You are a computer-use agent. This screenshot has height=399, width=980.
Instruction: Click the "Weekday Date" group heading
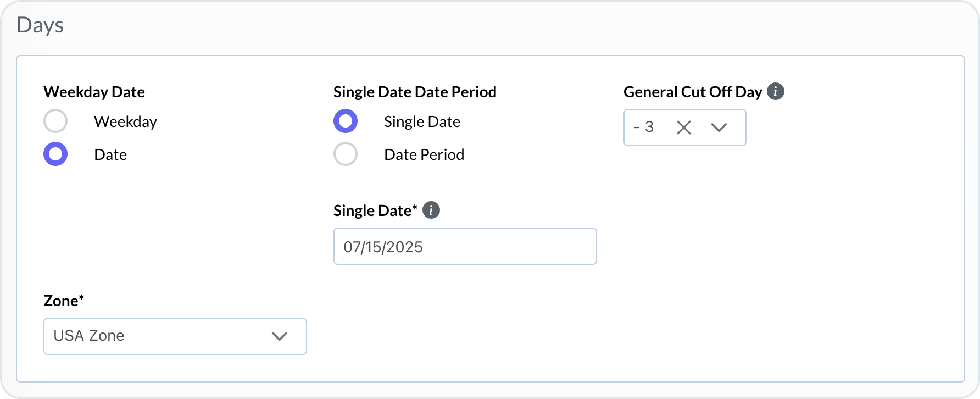[x=94, y=92]
